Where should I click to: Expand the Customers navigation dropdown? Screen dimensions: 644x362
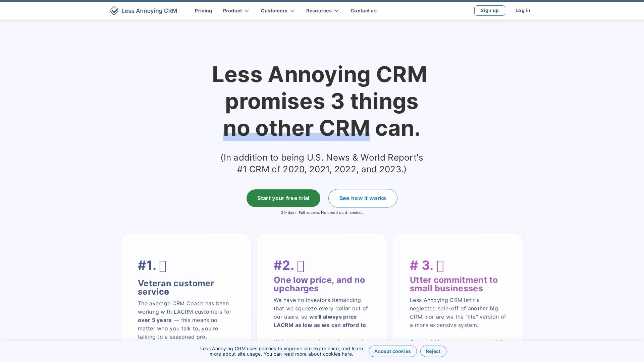277,11
